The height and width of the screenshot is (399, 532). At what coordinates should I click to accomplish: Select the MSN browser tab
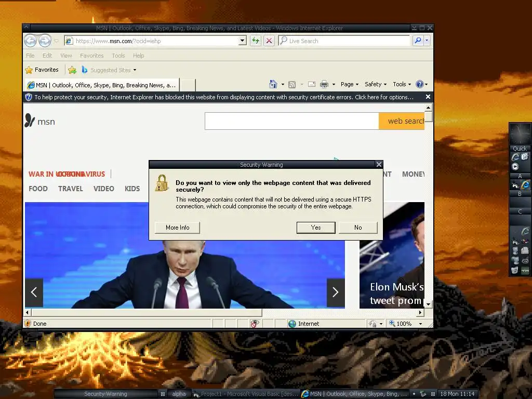pyautogui.click(x=102, y=85)
